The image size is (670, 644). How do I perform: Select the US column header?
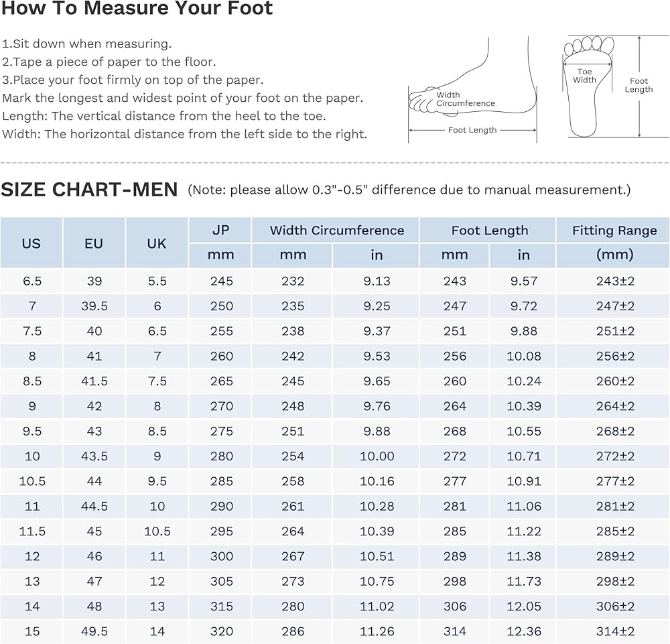(x=31, y=243)
